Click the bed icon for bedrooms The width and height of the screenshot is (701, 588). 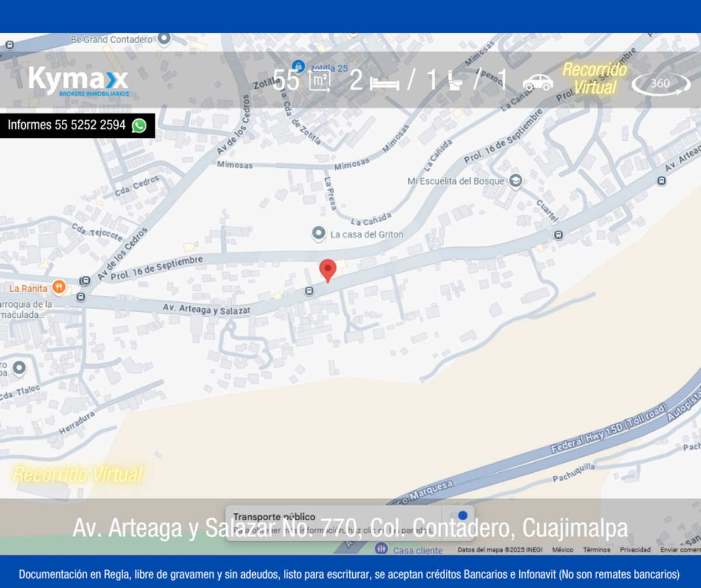(x=384, y=82)
